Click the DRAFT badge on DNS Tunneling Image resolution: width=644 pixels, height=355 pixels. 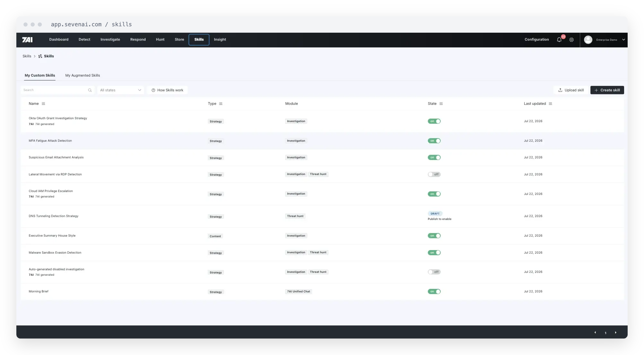435,214
